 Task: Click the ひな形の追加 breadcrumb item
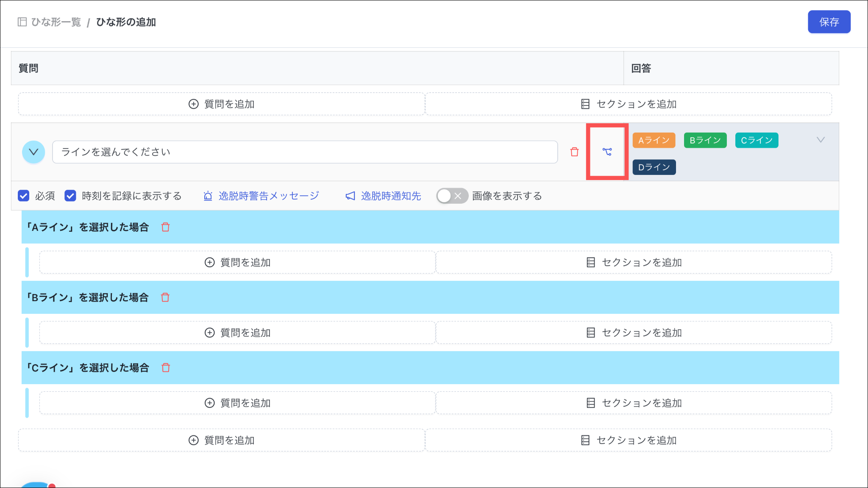click(126, 22)
